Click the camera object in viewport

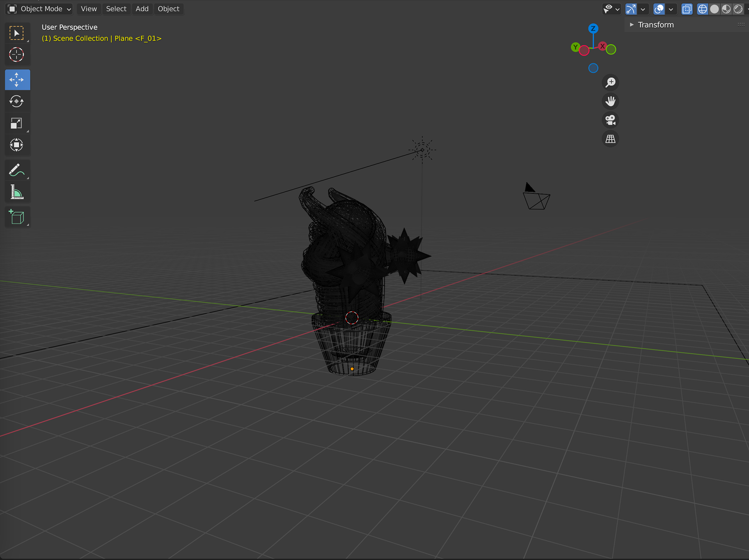tap(536, 197)
